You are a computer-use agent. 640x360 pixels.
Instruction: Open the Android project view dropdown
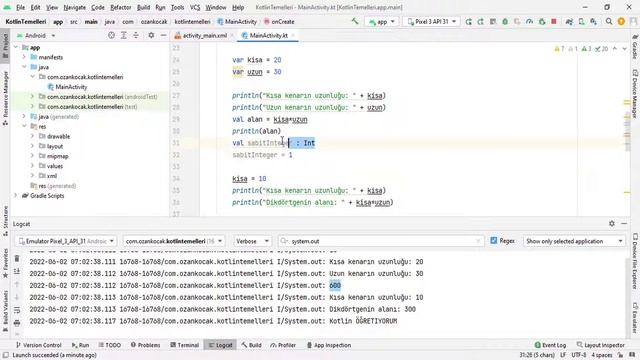36,36
